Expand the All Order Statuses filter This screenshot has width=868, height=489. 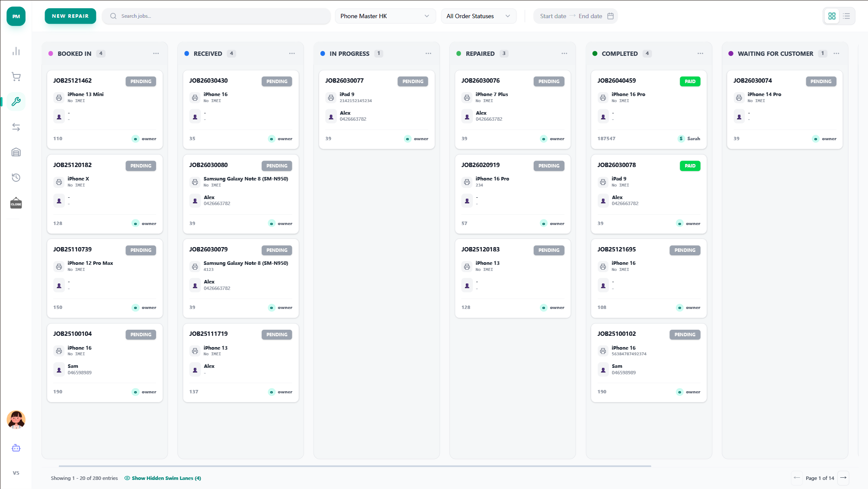(478, 16)
